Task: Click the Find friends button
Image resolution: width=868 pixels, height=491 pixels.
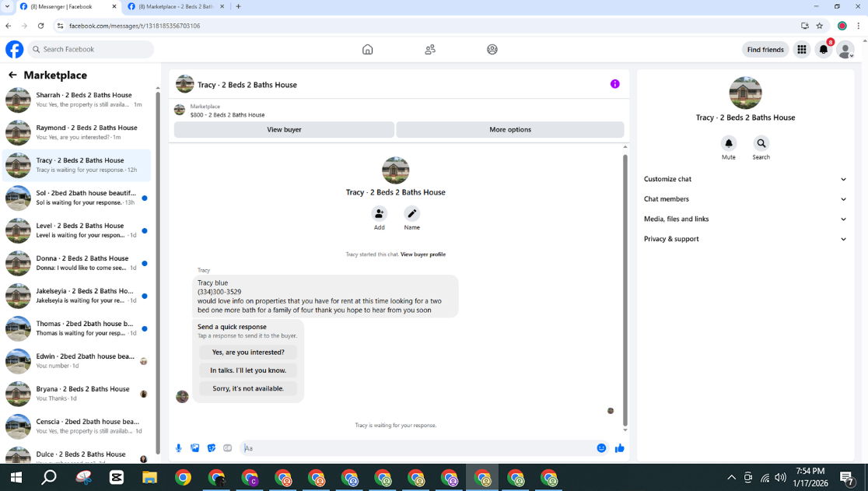Action: tap(765, 49)
